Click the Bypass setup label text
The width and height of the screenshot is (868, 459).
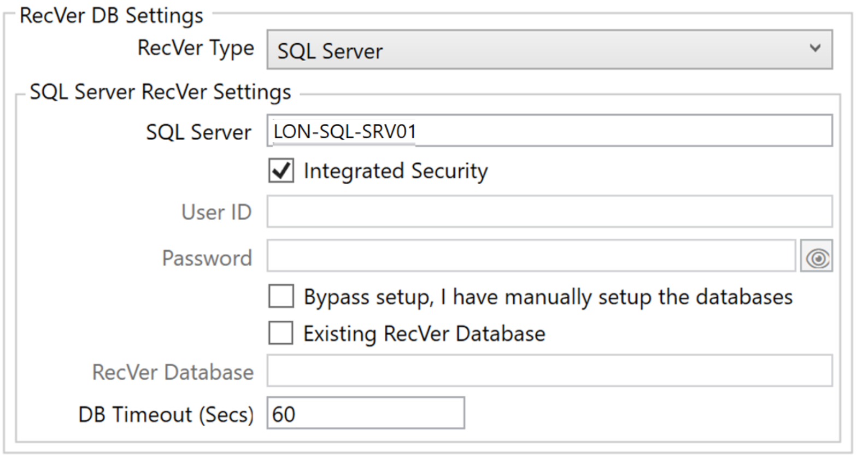pyautogui.click(x=548, y=297)
